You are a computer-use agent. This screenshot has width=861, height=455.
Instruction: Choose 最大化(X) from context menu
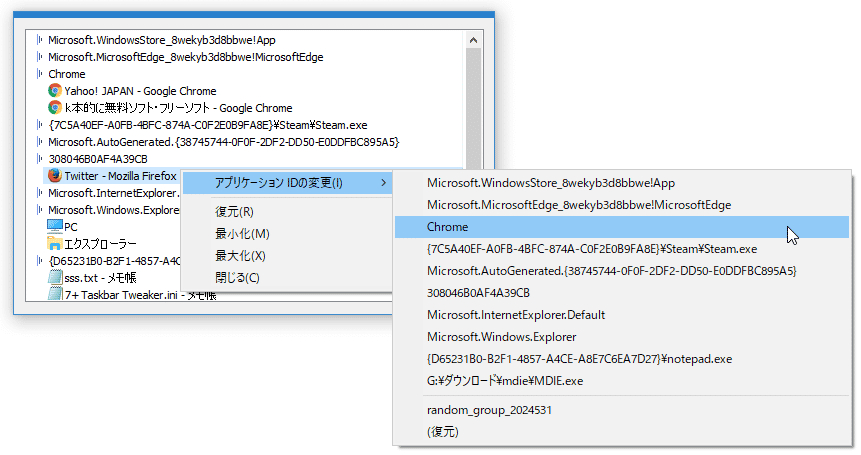pos(287,255)
